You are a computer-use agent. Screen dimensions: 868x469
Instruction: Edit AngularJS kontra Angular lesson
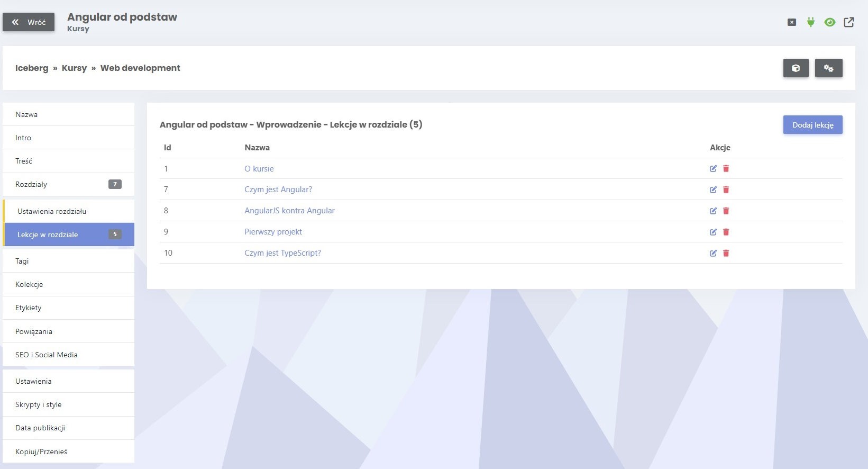click(x=713, y=211)
